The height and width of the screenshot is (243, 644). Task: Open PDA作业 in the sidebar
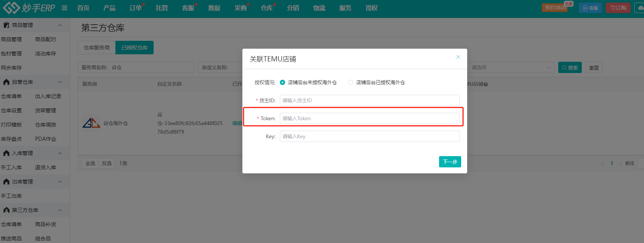click(46, 139)
